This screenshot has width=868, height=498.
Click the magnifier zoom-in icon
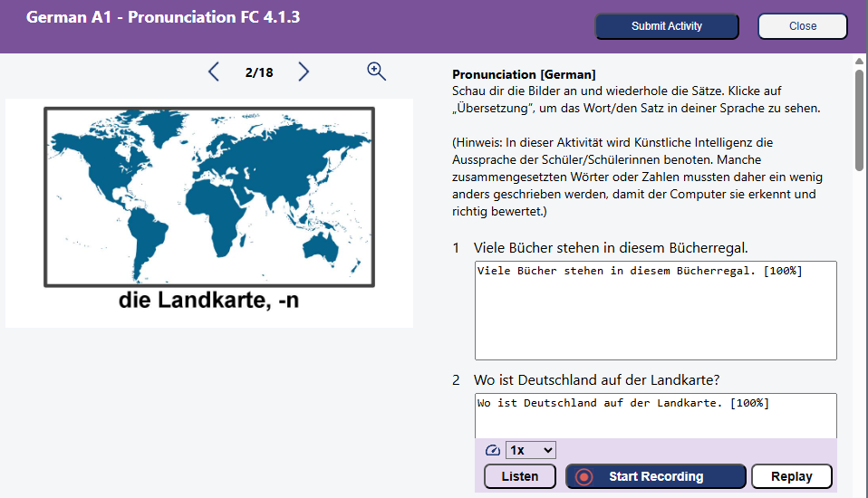pos(377,72)
